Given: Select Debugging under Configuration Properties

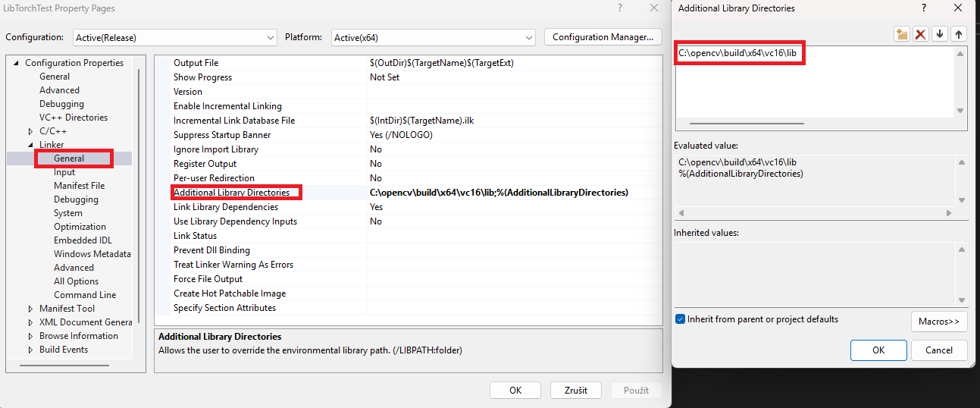Looking at the screenshot, I should click(61, 104).
